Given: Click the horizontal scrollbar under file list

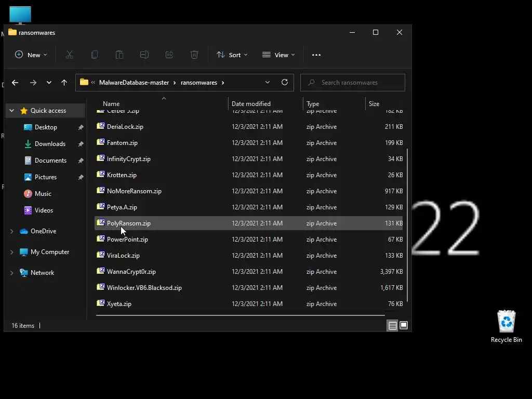Looking at the screenshot, I should click(240, 315).
